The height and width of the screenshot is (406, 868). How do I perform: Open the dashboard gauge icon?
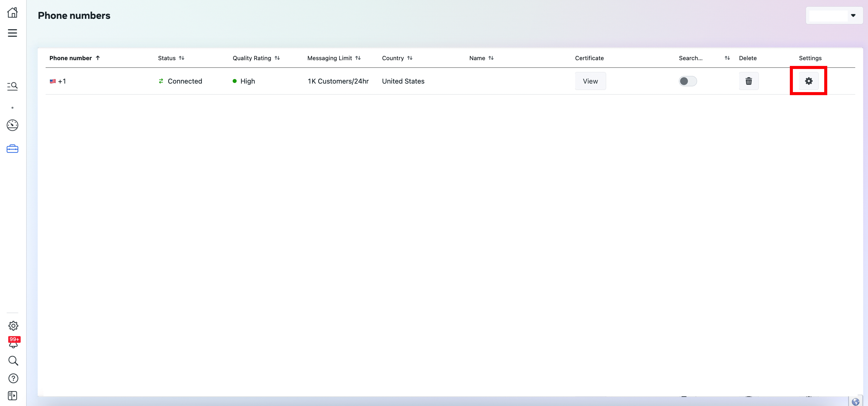(12, 125)
